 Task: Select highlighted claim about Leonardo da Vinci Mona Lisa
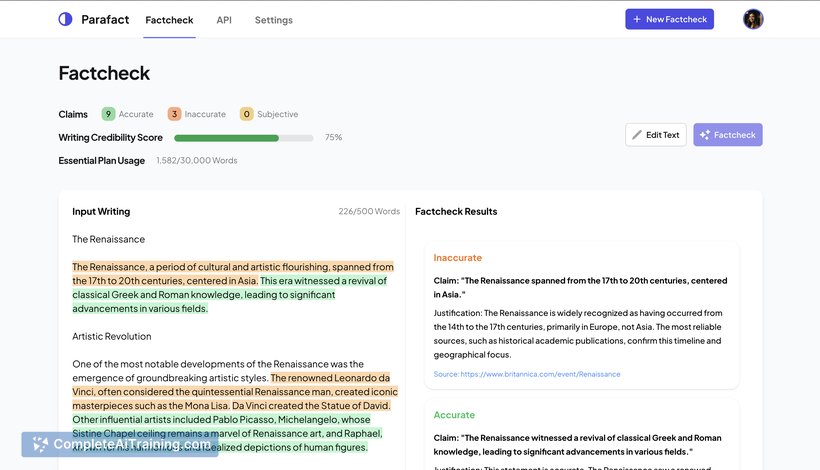(235, 392)
